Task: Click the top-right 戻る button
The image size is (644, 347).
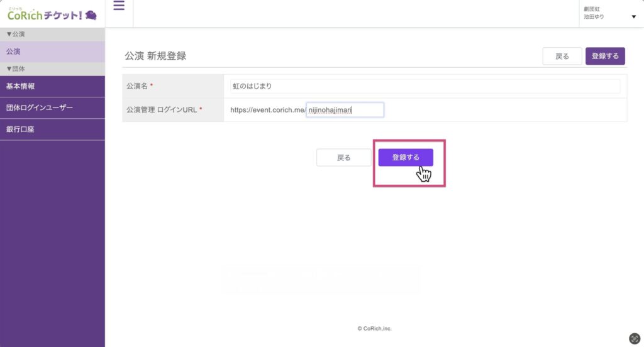Action: [562, 56]
